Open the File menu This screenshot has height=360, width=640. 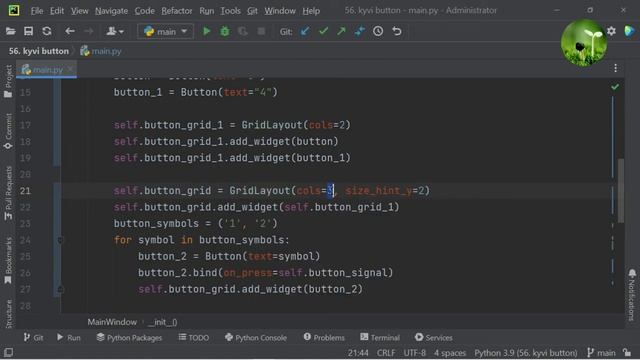click(x=37, y=11)
